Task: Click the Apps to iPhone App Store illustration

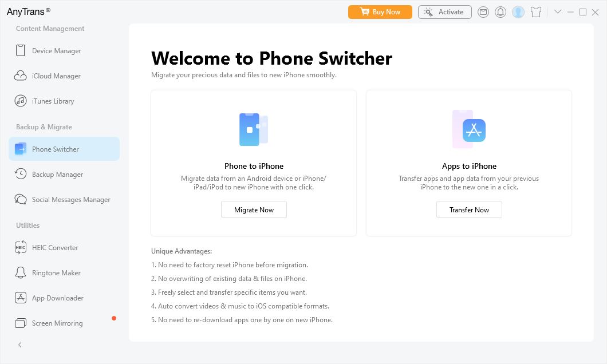Action: [469, 129]
